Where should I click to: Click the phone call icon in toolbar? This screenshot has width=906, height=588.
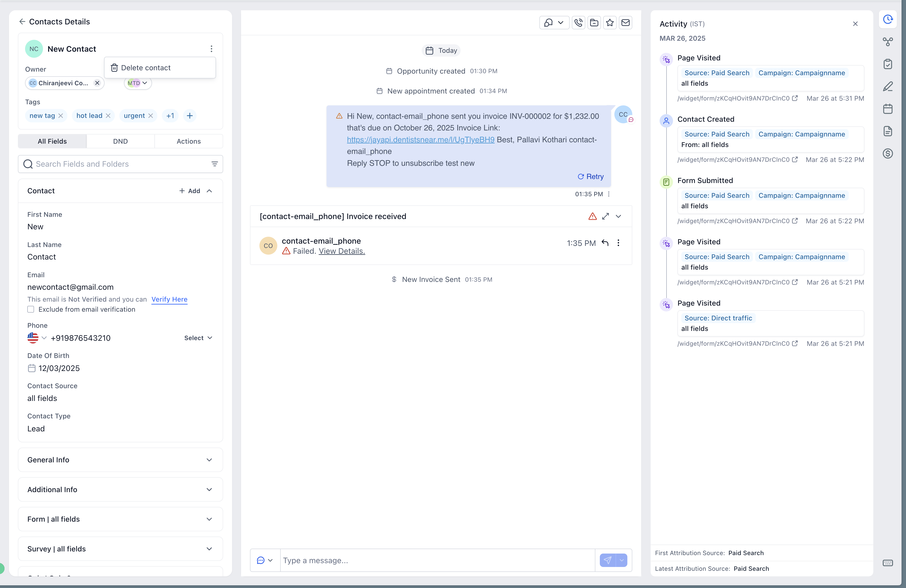coord(578,23)
